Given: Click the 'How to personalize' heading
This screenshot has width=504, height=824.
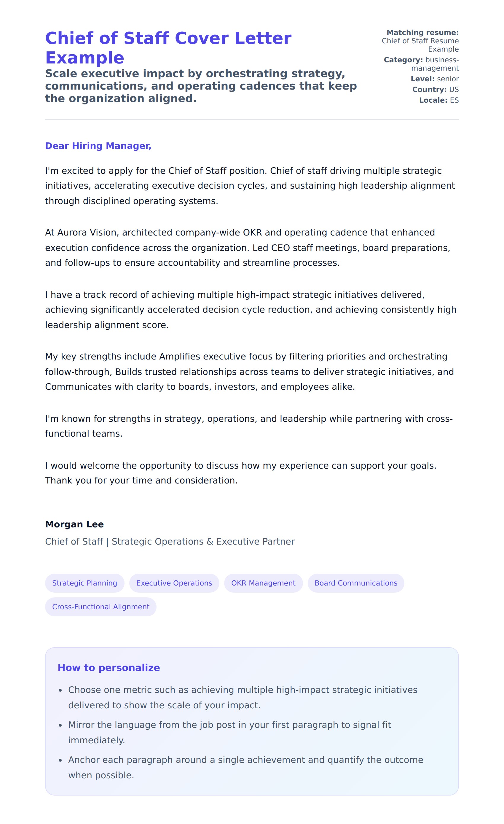Looking at the screenshot, I should (x=109, y=667).
